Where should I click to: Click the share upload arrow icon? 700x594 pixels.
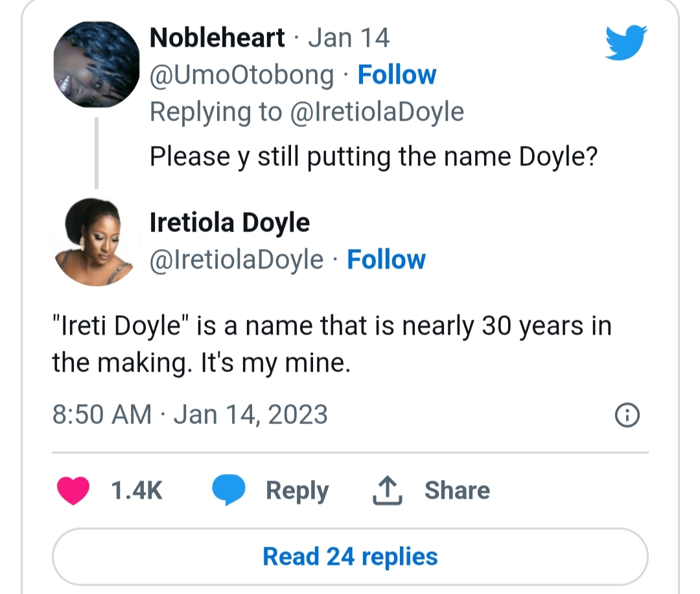(388, 490)
